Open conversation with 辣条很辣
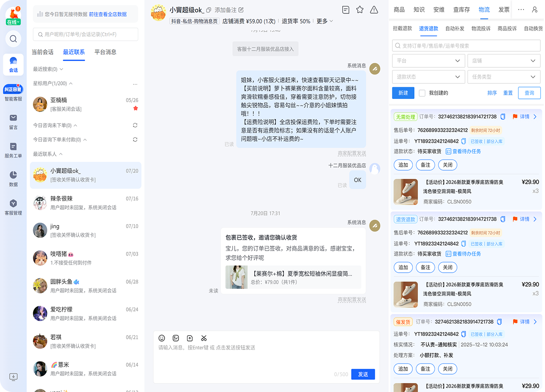The image size is (545, 392). pos(85,203)
